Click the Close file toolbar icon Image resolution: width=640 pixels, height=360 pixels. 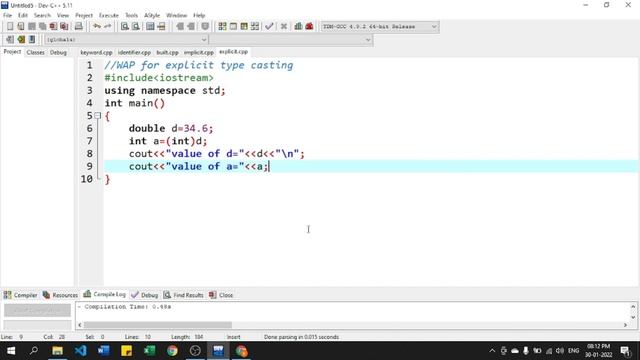53,27
